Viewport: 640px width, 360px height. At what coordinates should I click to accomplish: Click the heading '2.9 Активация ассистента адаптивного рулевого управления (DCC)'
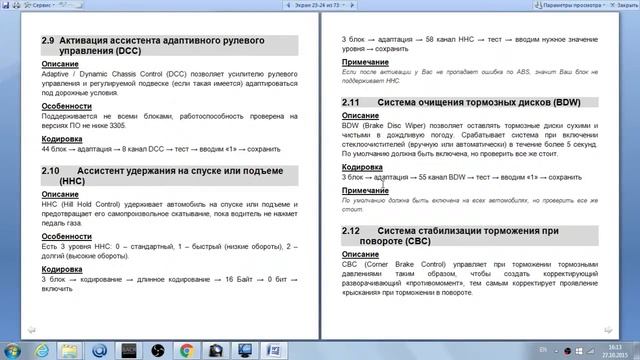point(169,45)
